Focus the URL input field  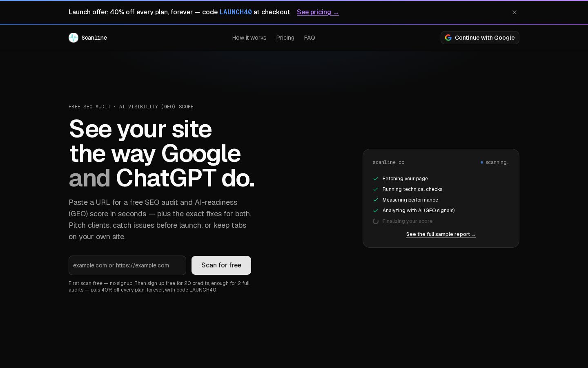tap(127, 265)
